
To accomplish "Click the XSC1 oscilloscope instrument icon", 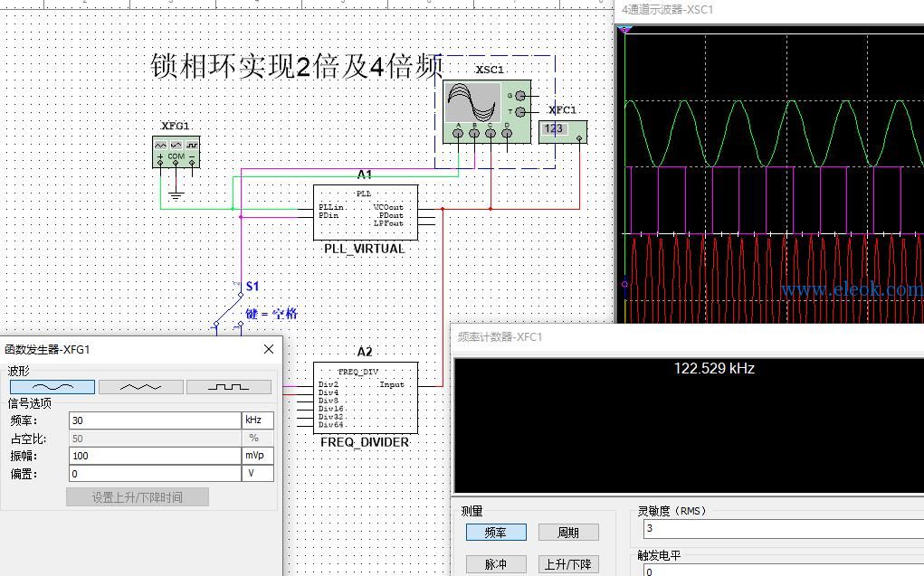I will click(x=487, y=112).
